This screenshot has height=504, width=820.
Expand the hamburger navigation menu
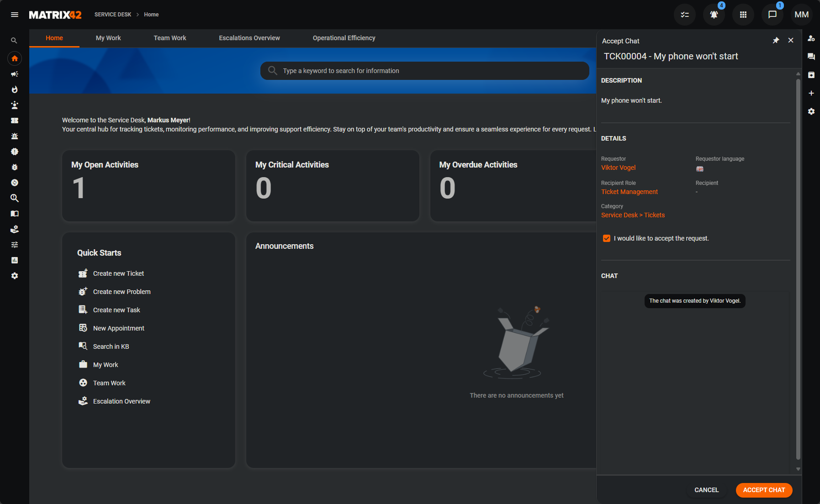coord(15,15)
